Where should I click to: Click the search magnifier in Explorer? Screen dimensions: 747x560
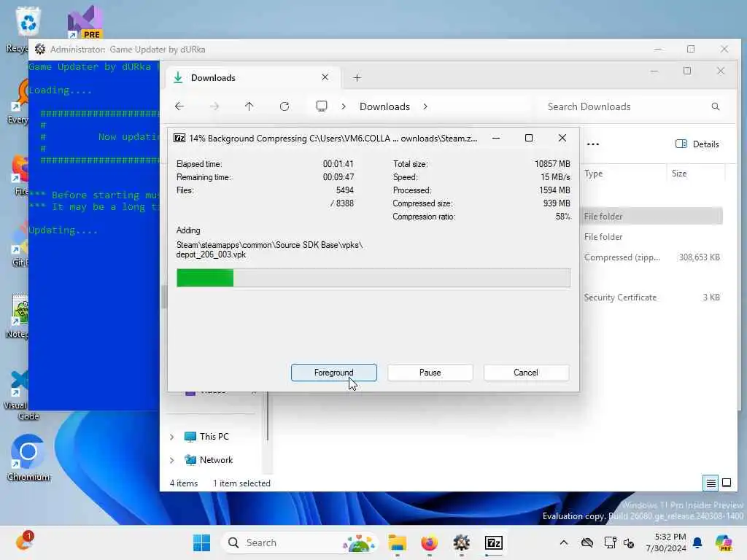coord(715,106)
